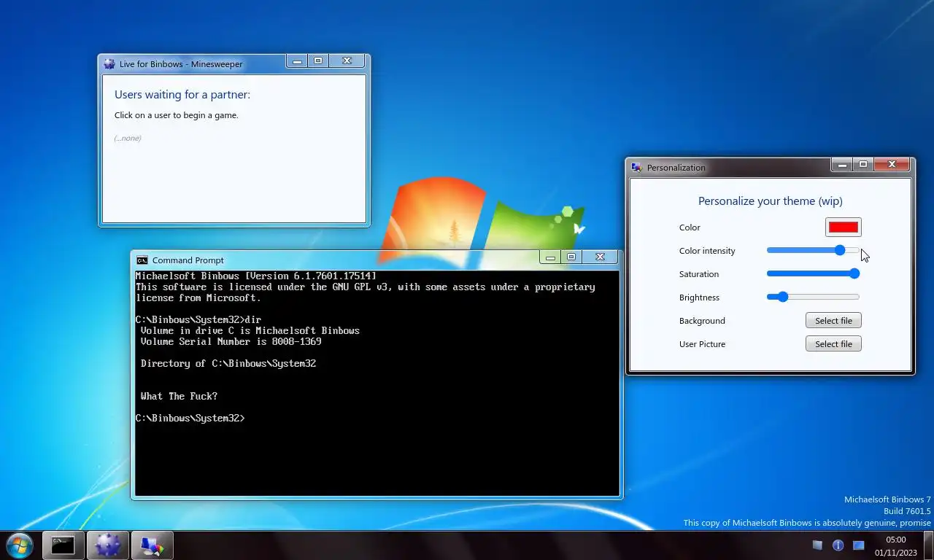The width and height of the screenshot is (934, 560).
Task: Click the "Michaelsoft Binbows [Version 6.1.7601.17514]" line
Action: [x=256, y=276]
